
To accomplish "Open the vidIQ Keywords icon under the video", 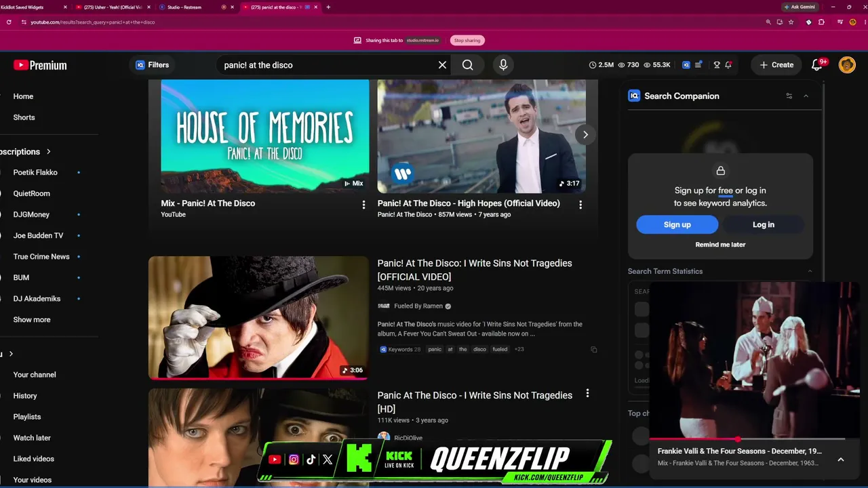I will click(383, 350).
